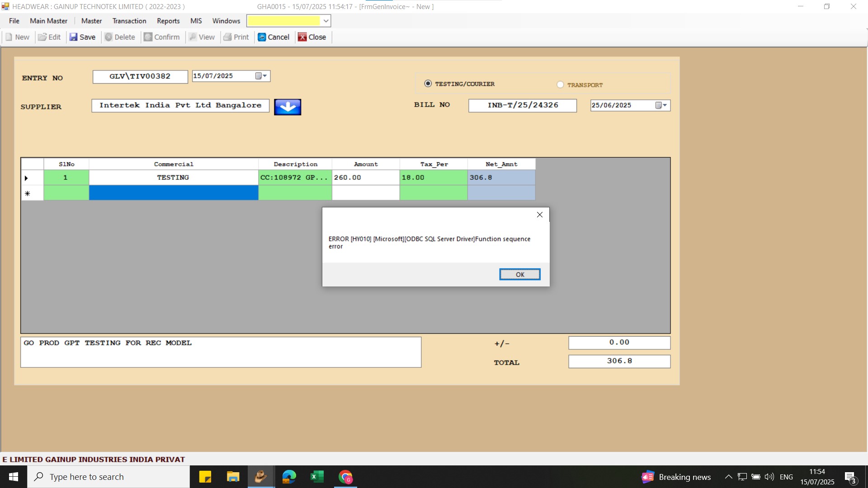
Task: Expand the yellow combo box in menu bar
Action: pos(325,21)
